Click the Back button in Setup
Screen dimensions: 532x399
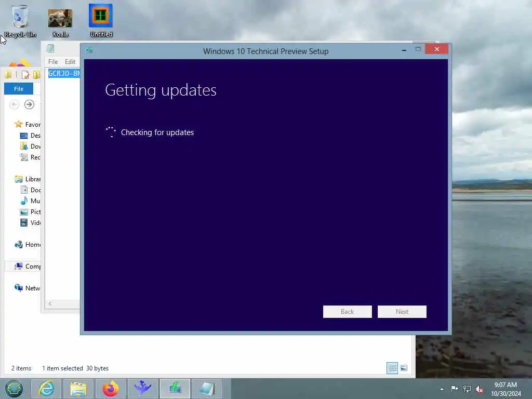point(347,312)
